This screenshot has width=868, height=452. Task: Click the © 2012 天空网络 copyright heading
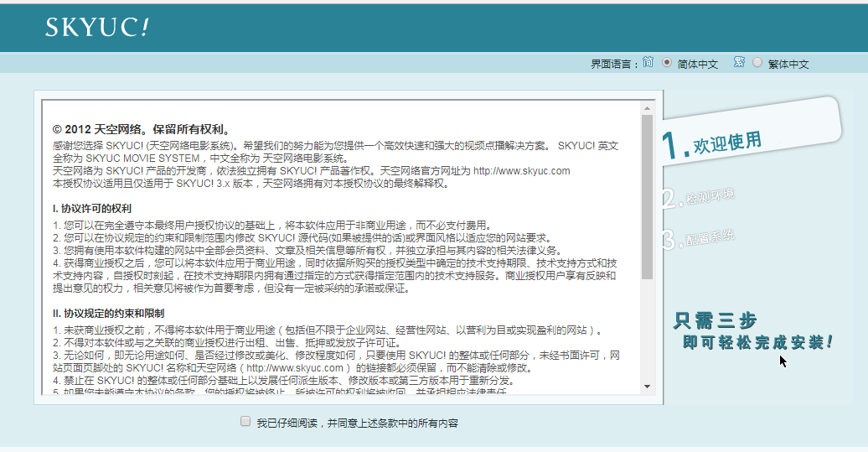(x=141, y=130)
